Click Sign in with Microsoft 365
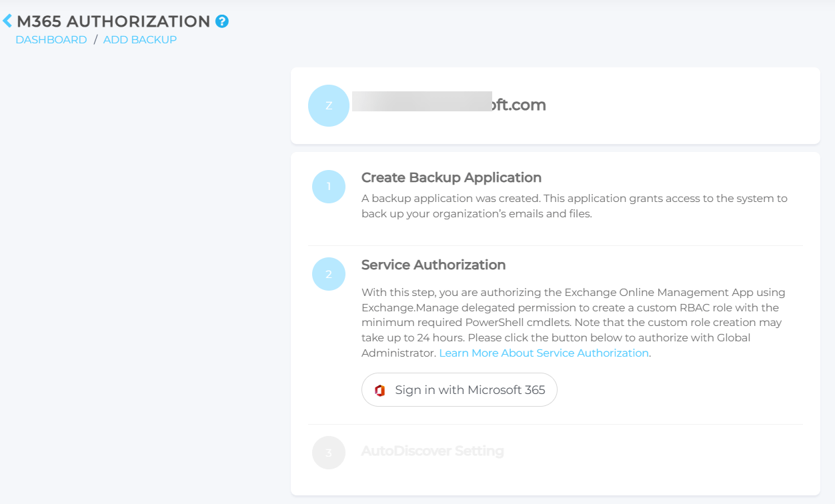Screen dimensions: 835x504 [x=459, y=390]
